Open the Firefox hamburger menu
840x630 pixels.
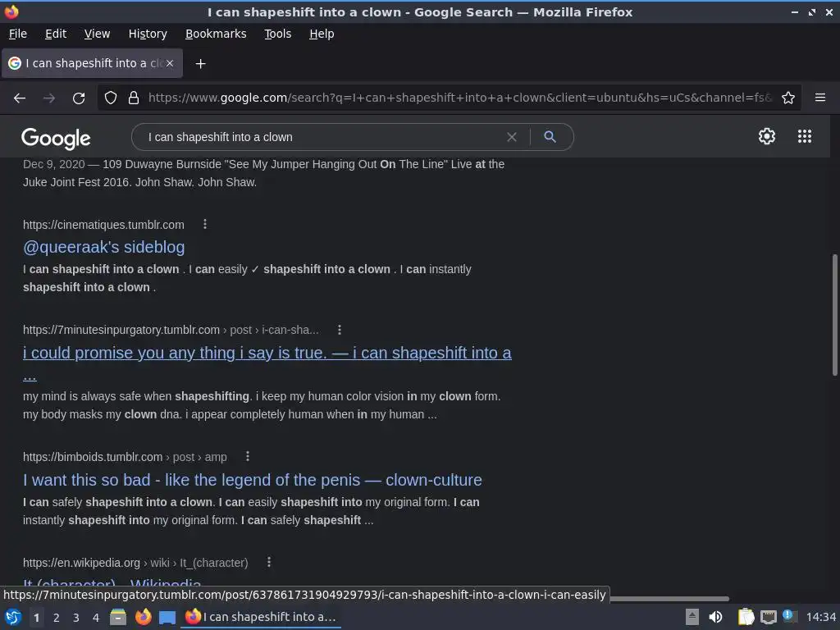pyautogui.click(x=820, y=98)
